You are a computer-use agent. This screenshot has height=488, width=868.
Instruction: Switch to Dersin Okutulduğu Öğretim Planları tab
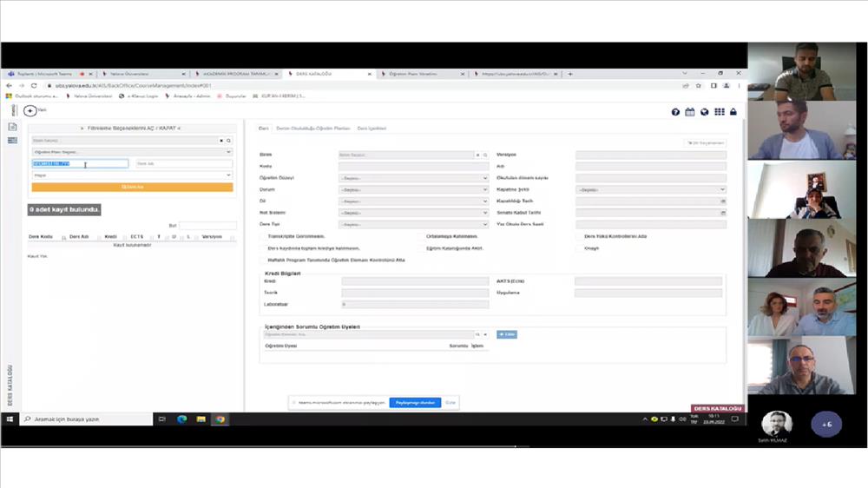pos(313,129)
